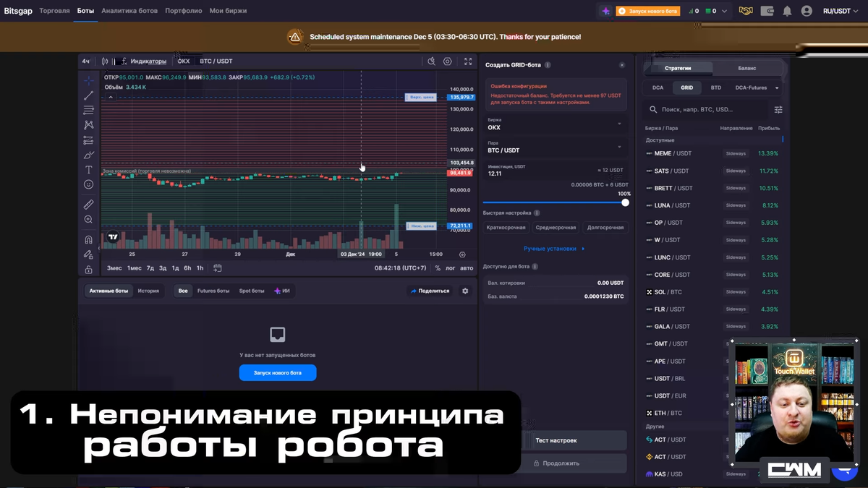
Task: Switch to Баланс tab
Action: pyautogui.click(x=747, y=68)
